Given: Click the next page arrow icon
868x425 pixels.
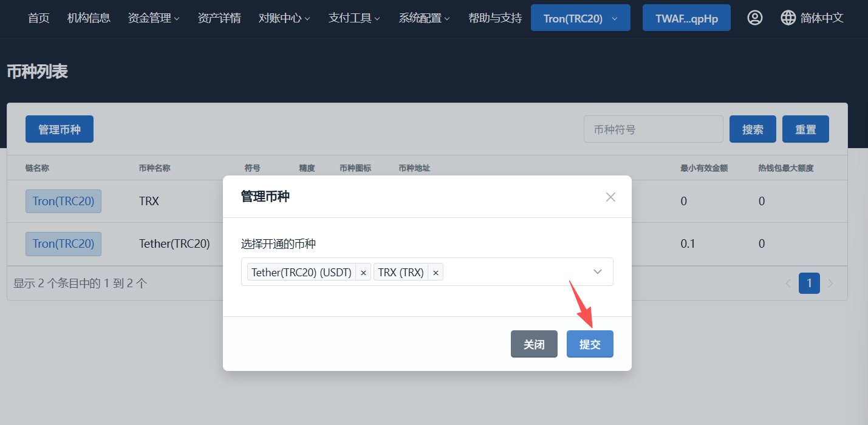Looking at the screenshot, I should (x=830, y=283).
